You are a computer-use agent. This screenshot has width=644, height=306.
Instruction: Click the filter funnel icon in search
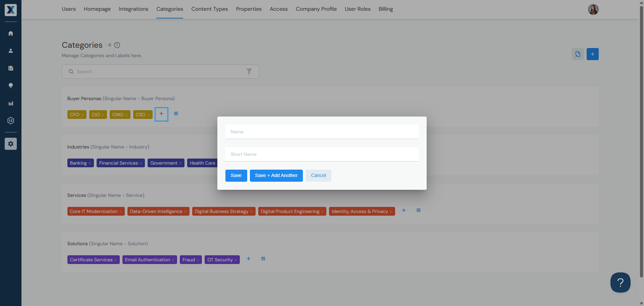point(249,72)
